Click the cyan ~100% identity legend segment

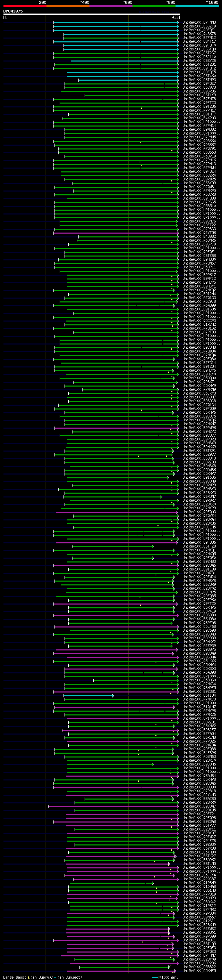coord(197,6)
